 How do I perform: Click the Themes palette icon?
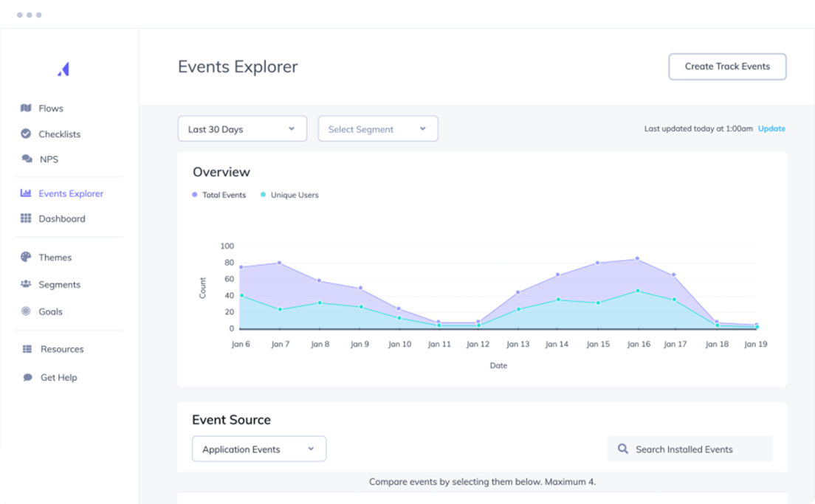click(x=24, y=257)
